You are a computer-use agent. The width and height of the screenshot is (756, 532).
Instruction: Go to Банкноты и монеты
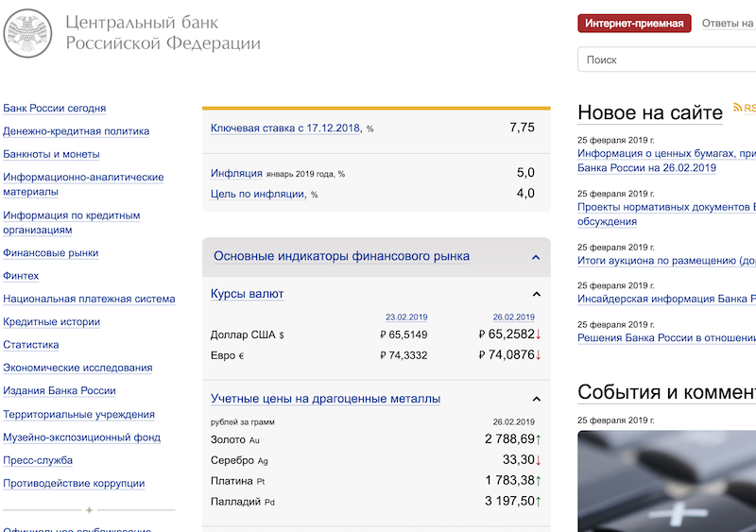click(51, 154)
